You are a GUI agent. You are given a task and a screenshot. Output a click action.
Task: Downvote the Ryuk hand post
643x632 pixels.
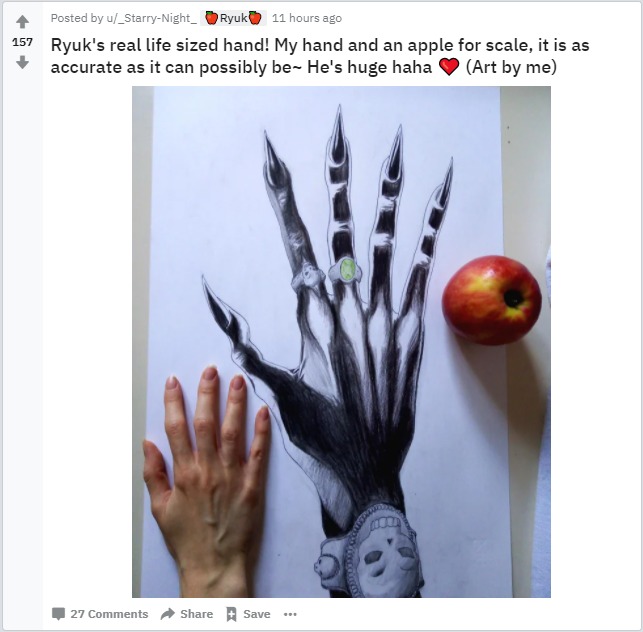pyautogui.click(x=22, y=62)
